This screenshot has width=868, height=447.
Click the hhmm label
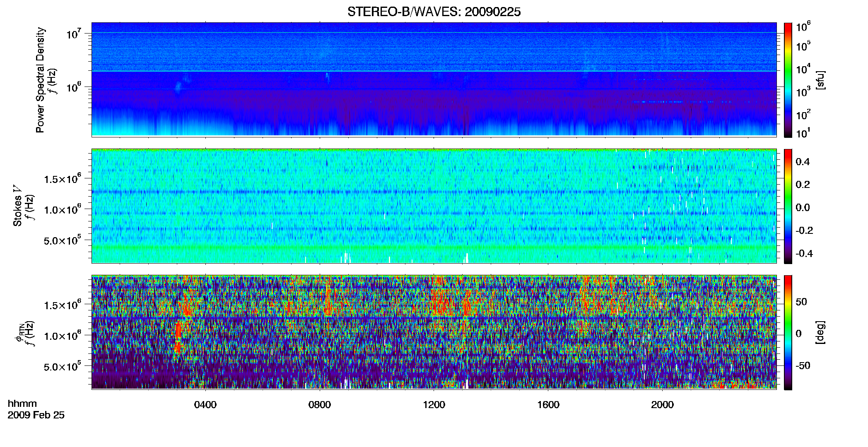22,404
